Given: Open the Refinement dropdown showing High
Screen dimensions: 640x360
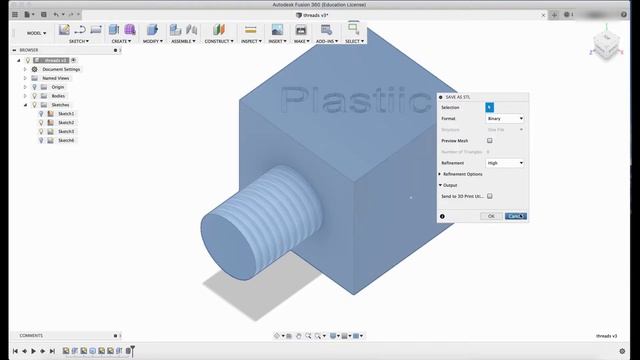Looking at the screenshot, I should 505,163.
